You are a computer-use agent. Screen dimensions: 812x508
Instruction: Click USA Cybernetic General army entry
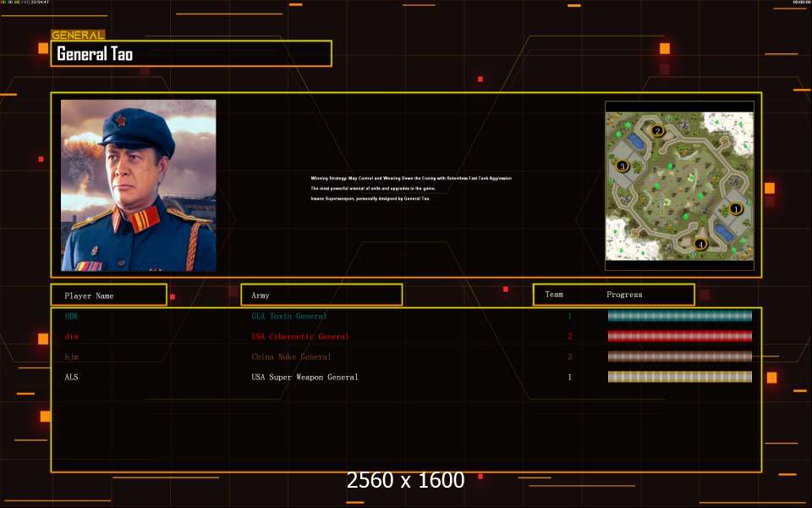299,336
